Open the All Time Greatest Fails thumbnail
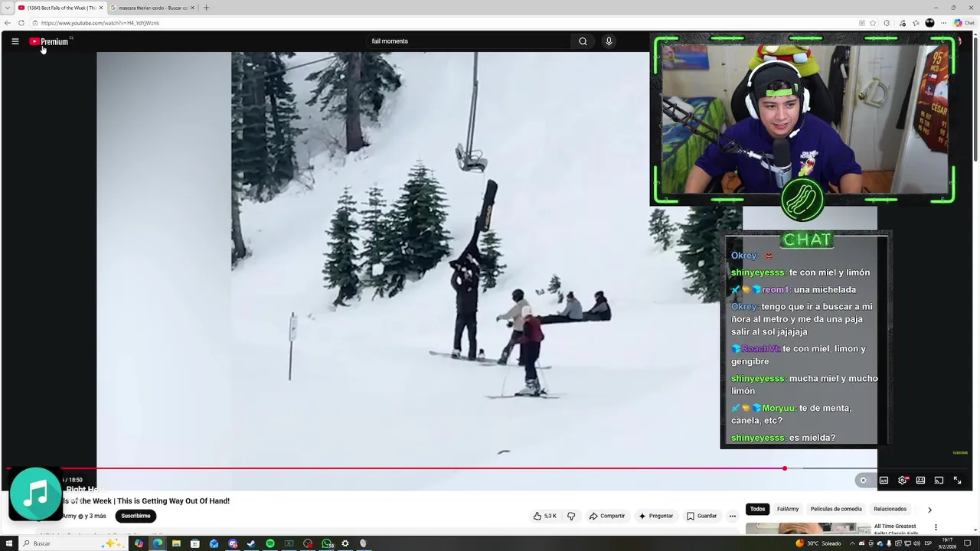The height and width of the screenshot is (551, 980). [808, 529]
